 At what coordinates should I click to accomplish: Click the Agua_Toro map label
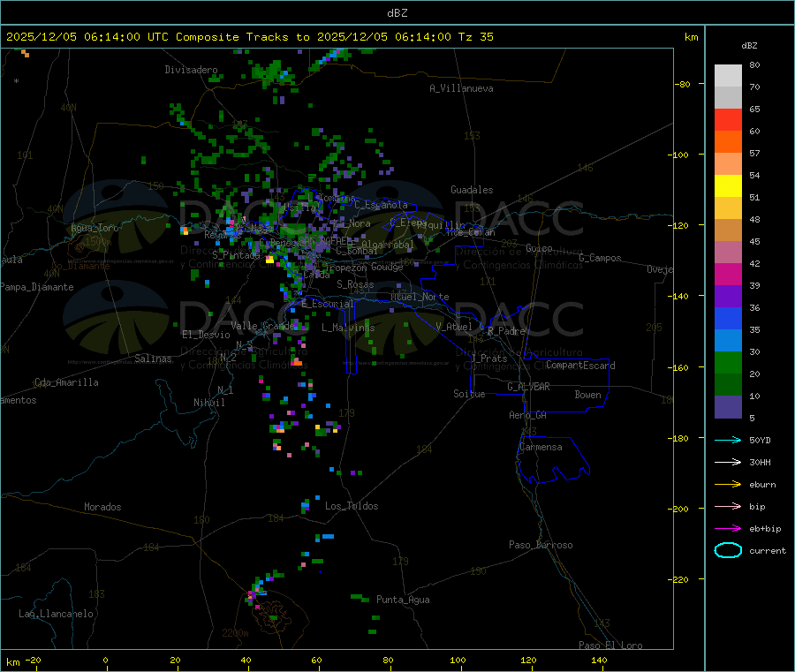click(x=95, y=228)
